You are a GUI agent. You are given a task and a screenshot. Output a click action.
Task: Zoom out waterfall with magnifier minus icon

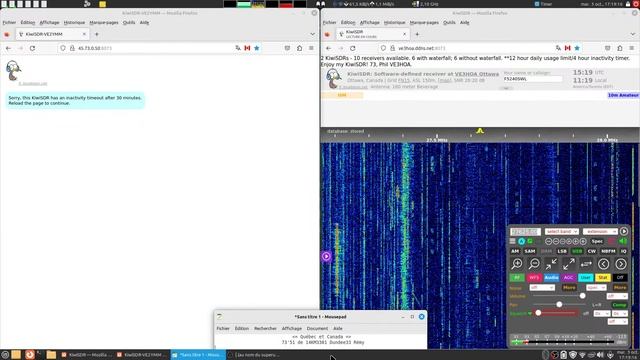point(534,264)
